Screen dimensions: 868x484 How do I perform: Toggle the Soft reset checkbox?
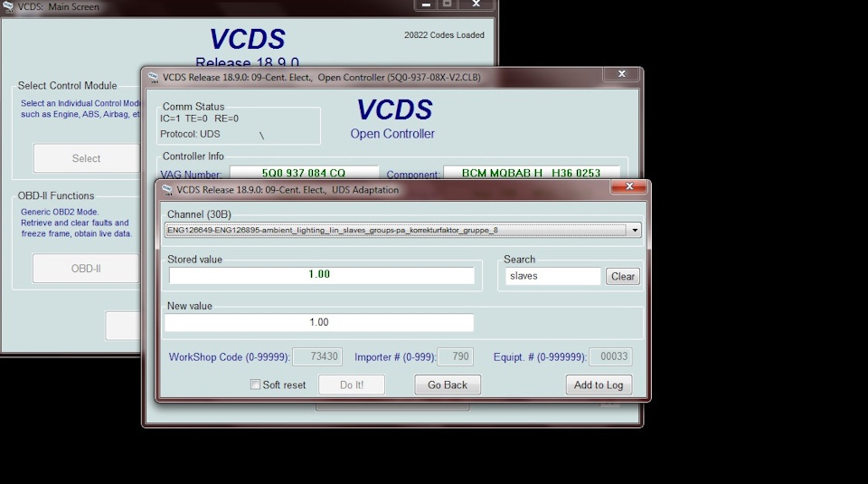255,384
